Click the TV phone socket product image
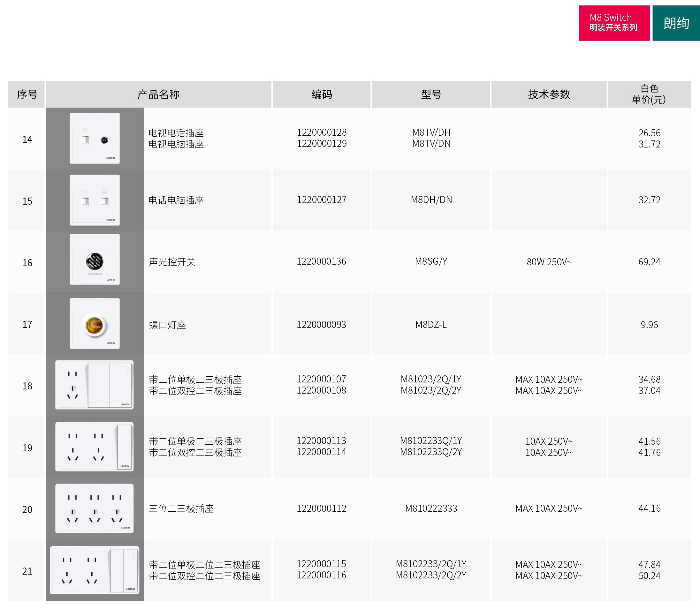700x610 pixels. click(95, 138)
